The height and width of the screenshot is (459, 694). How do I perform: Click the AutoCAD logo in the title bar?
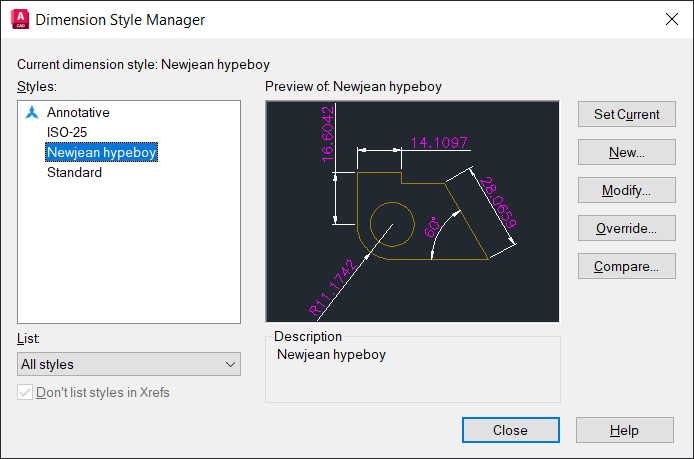[20, 19]
